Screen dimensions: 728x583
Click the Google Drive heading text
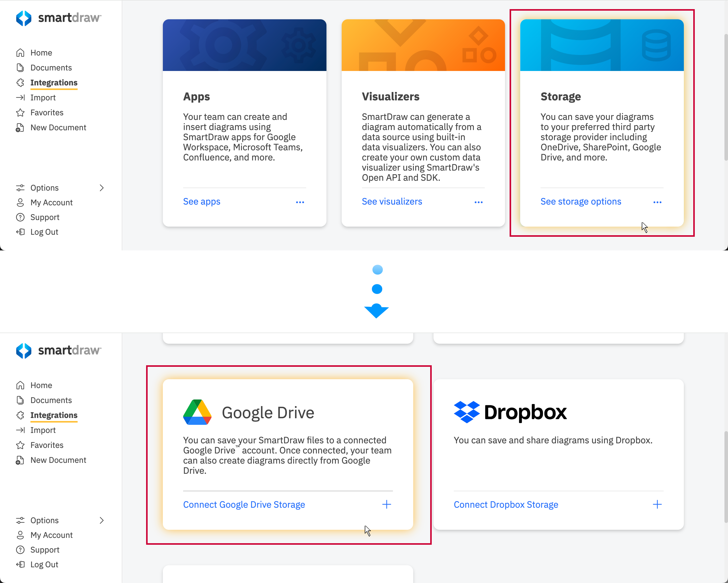[x=268, y=413]
